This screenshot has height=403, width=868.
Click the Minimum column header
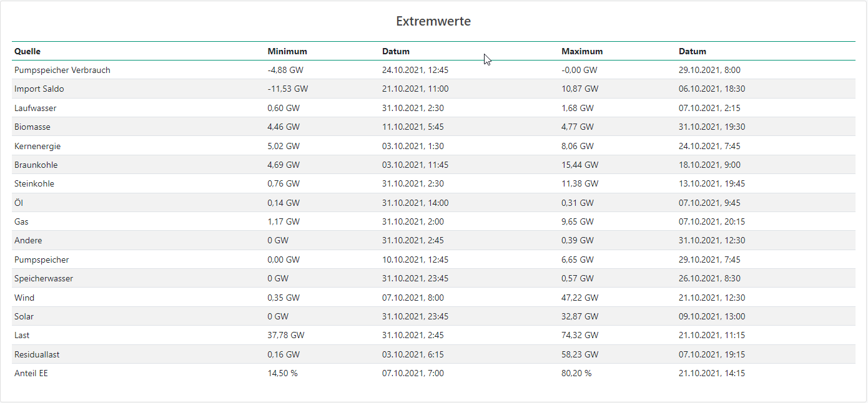click(287, 51)
